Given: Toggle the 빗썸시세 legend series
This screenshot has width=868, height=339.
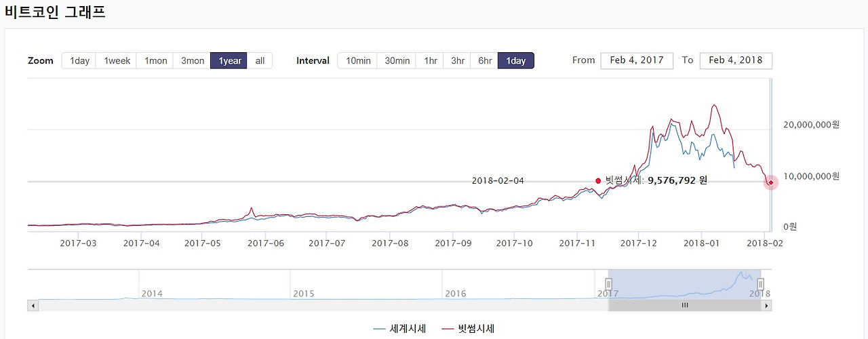Looking at the screenshot, I should coord(468,329).
